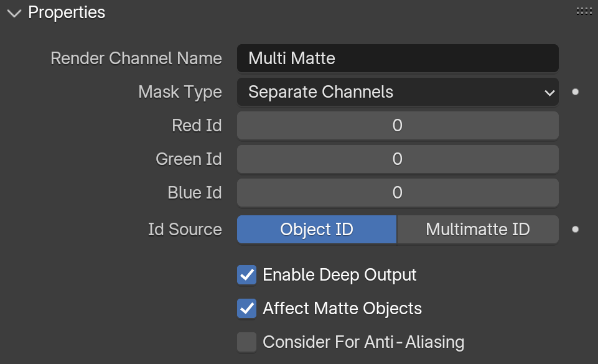Image resolution: width=598 pixels, height=364 pixels.
Task: Disable the Enable Deep Output checkbox
Action: [247, 275]
